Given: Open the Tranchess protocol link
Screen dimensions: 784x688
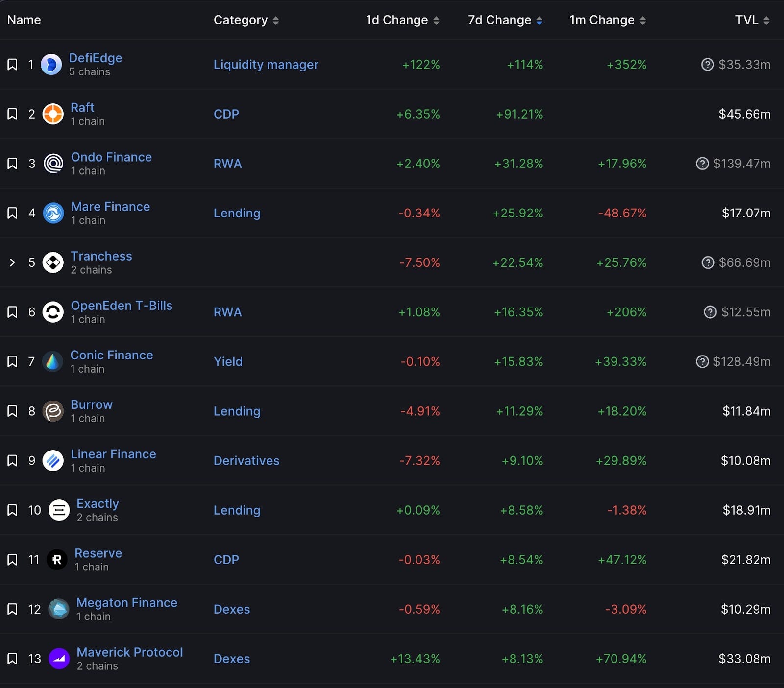Looking at the screenshot, I should point(101,256).
